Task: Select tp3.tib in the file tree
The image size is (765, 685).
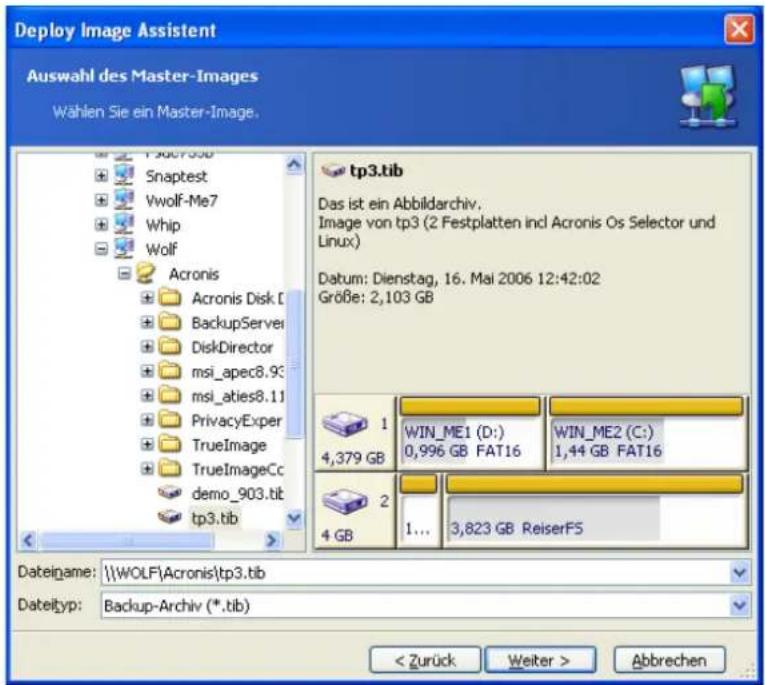Action: [215, 518]
